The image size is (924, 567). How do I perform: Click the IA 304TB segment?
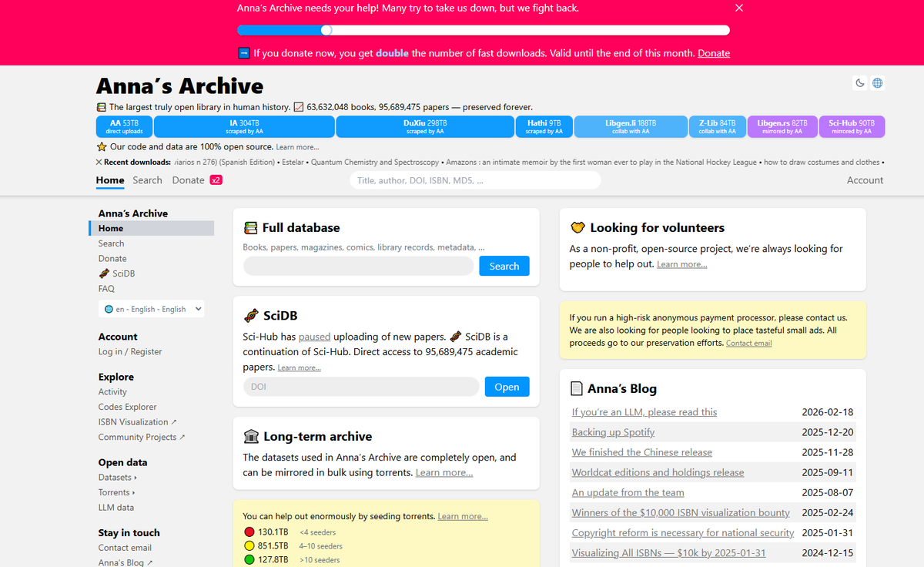click(x=245, y=126)
